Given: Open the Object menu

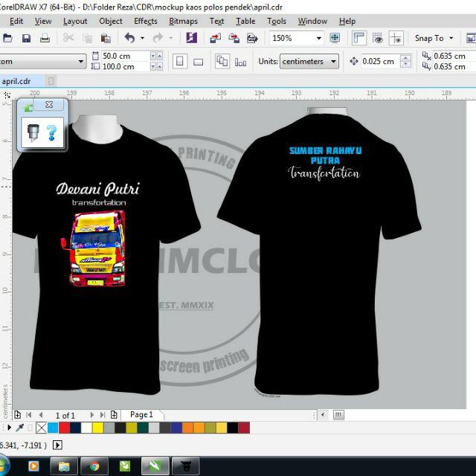Looking at the screenshot, I should coord(111,21).
